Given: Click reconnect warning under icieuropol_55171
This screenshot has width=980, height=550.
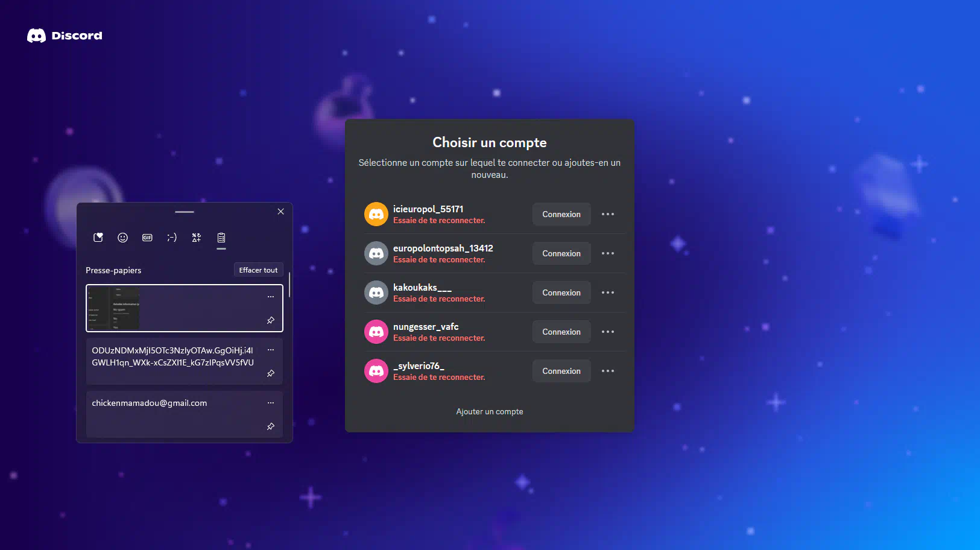Looking at the screenshot, I should (439, 221).
